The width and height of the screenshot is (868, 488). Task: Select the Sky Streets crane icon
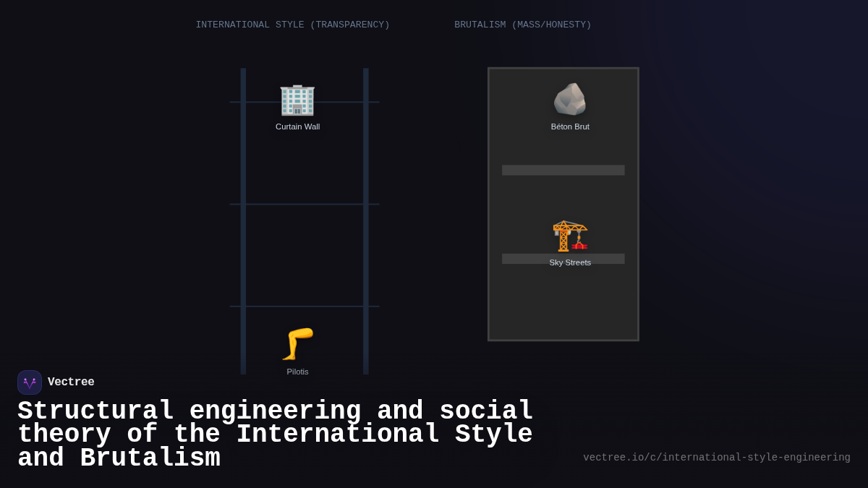570,236
